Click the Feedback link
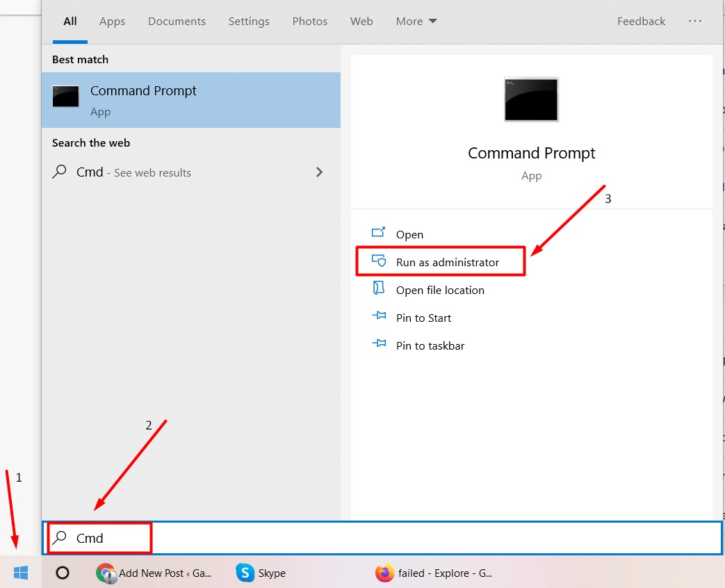The image size is (725, 588). click(642, 22)
